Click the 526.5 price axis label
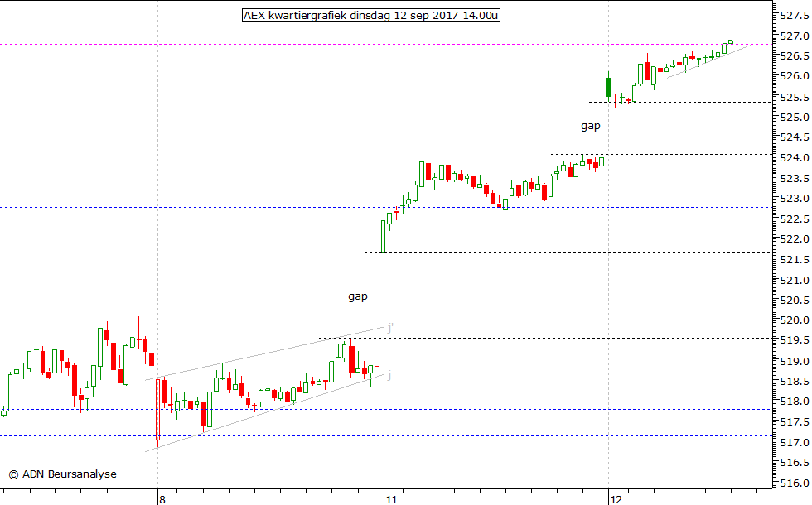This screenshot has width=812, height=505. [795, 56]
